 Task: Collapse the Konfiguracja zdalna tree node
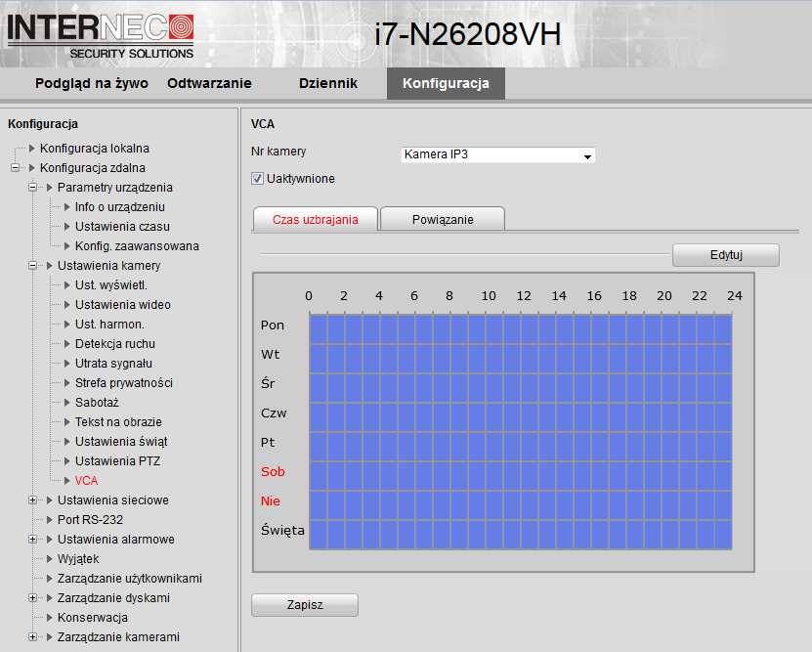(x=15, y=168)
